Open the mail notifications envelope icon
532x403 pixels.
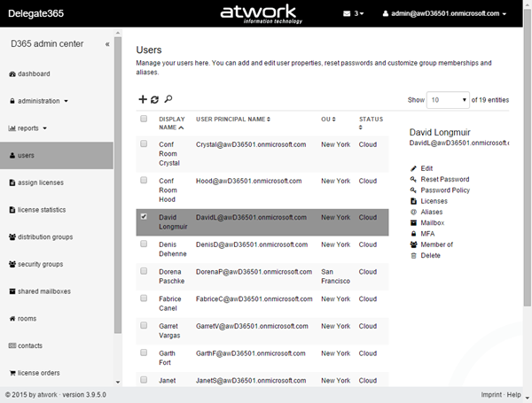point(348,14)
